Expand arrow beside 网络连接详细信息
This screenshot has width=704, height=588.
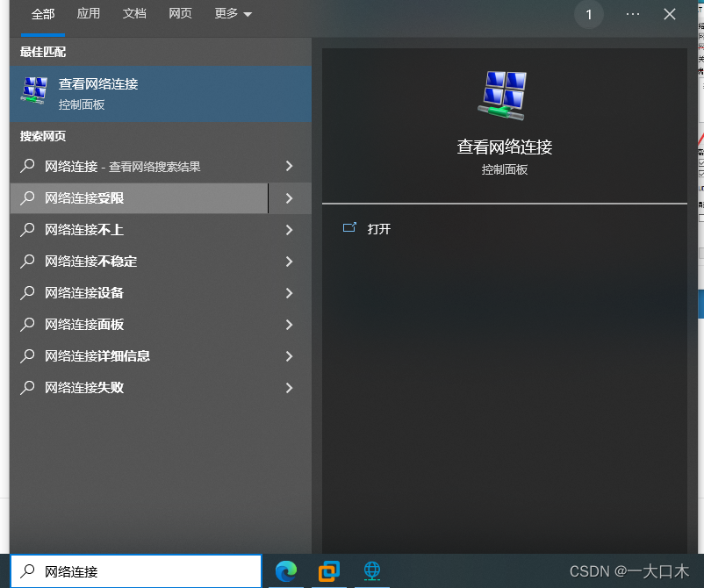pyautogui.click(x=289, y=356)
